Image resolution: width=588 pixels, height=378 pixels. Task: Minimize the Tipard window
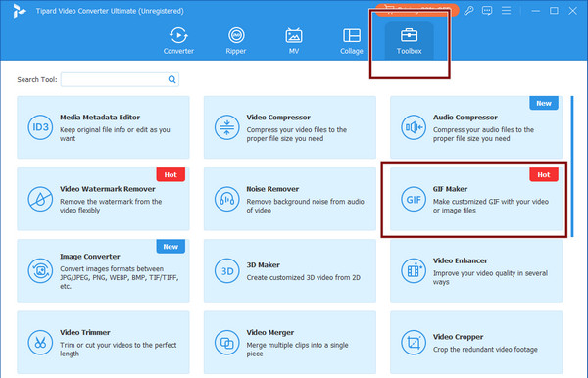(x=535, y=11)
